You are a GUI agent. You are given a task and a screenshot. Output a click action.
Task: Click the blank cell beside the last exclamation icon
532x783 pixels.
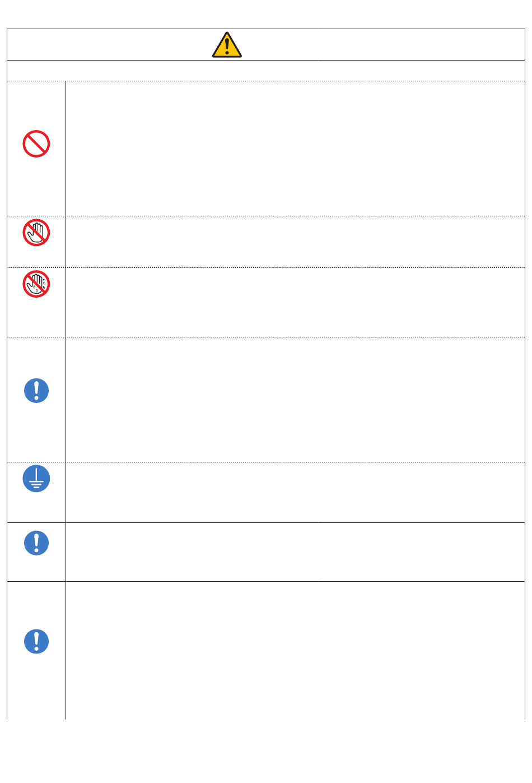(x=295, y=650)
